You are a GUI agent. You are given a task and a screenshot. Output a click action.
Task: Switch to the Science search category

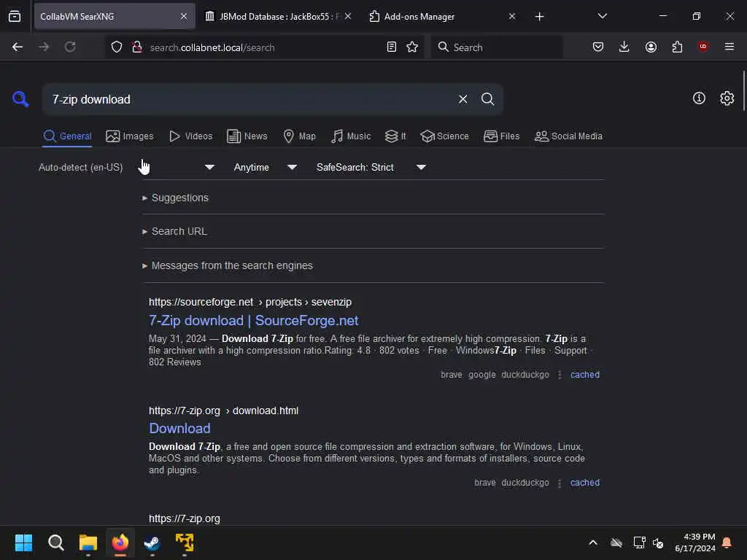coord(444,136)
